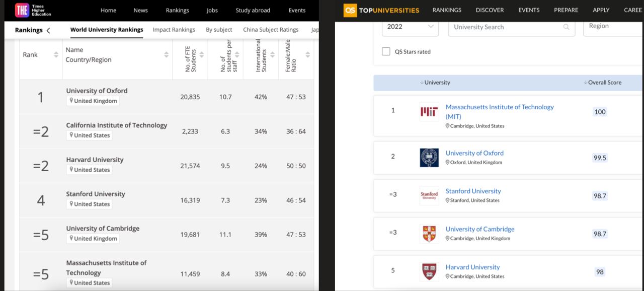644x291 pixels.
Task: Sort by Overall Score column
Action: pos(602,83)
